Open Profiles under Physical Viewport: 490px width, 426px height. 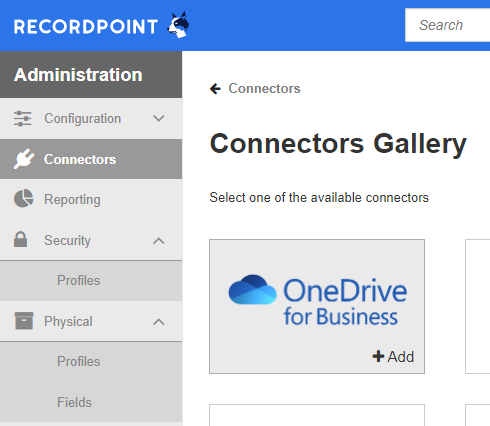point(91,362)
